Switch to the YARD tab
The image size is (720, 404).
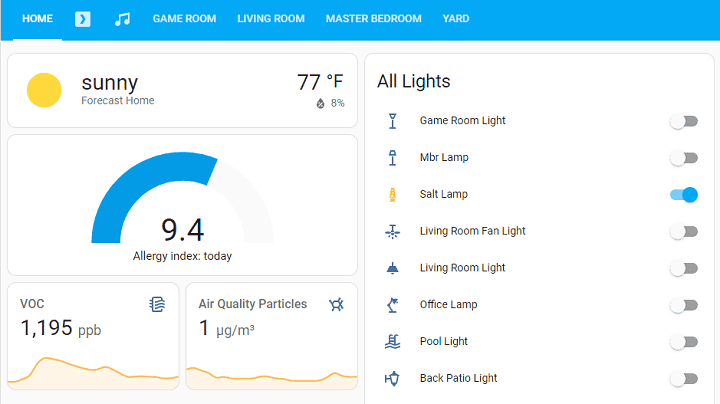456,19
